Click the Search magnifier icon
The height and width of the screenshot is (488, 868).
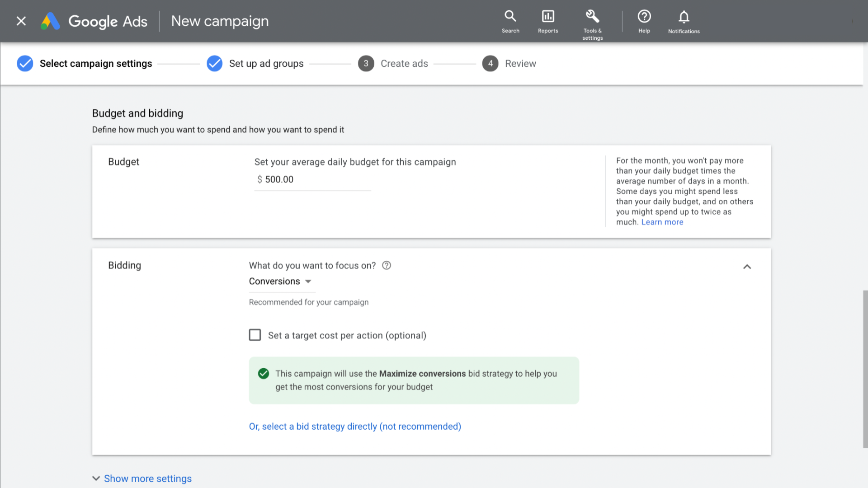[x=510, y=17]
